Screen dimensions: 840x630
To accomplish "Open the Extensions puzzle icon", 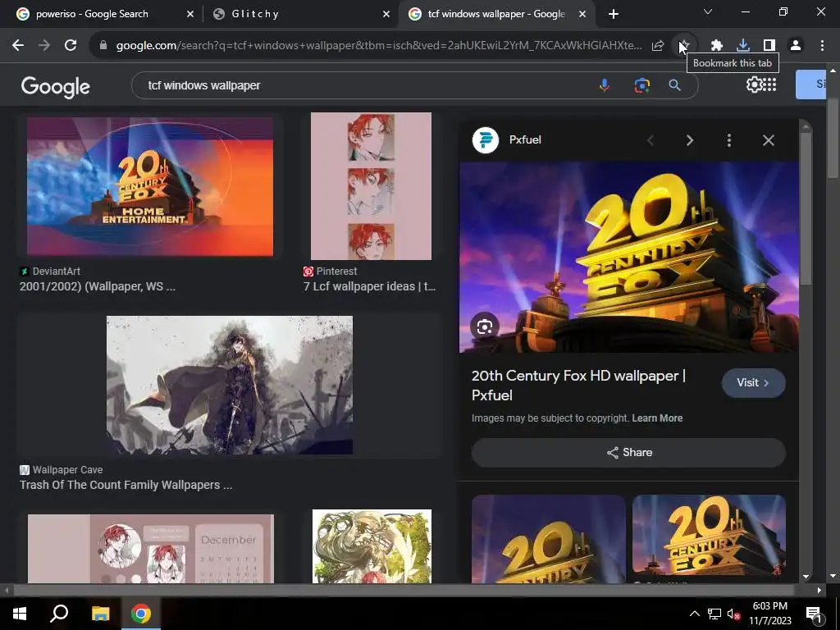I will 716,46.
